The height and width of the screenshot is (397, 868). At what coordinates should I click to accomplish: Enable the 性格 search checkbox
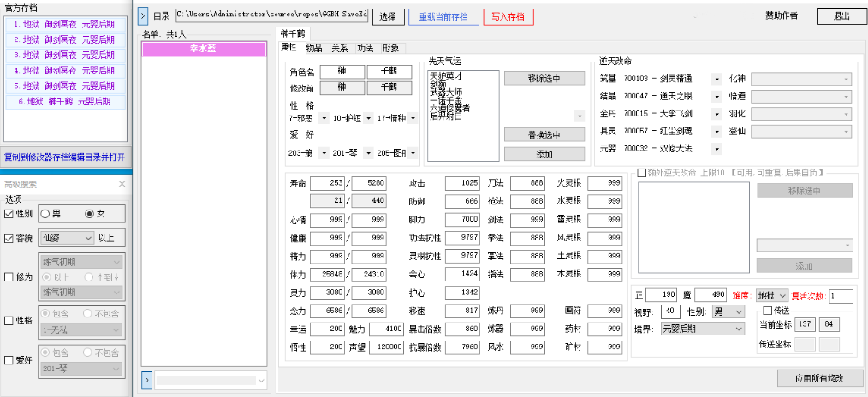9,320
